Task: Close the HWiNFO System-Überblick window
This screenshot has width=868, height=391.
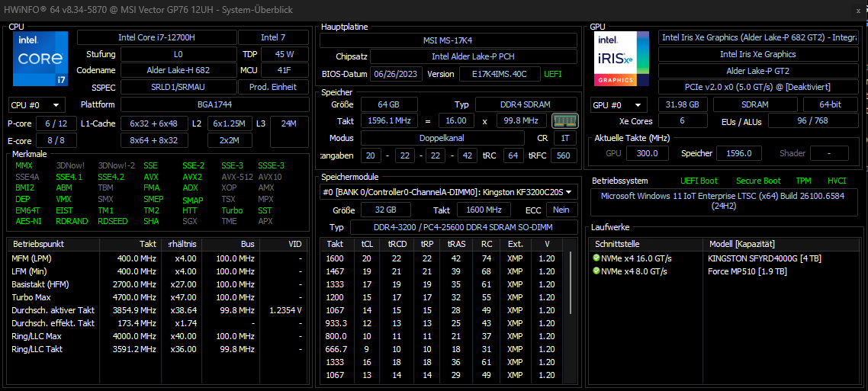Action: 859,10
